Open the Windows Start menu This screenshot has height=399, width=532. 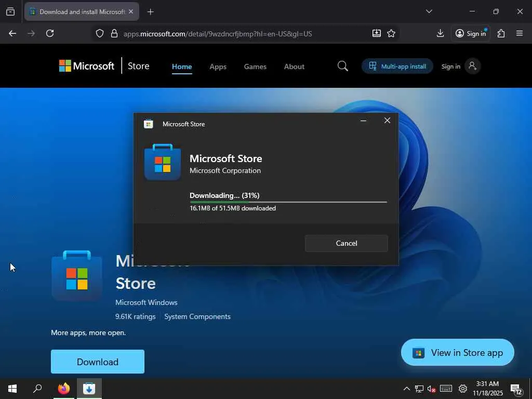point(12,389)
